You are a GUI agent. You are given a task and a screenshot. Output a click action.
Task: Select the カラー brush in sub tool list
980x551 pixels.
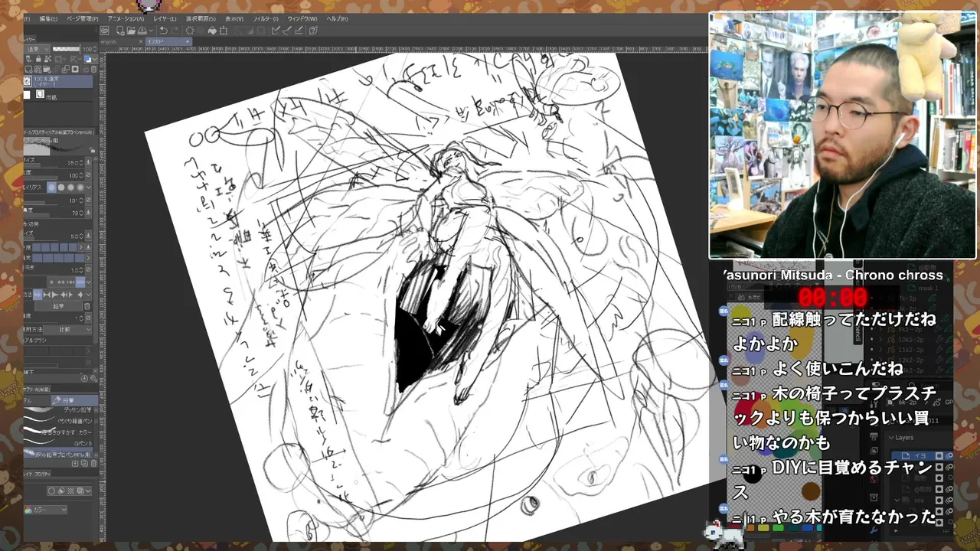click(57, 432)
